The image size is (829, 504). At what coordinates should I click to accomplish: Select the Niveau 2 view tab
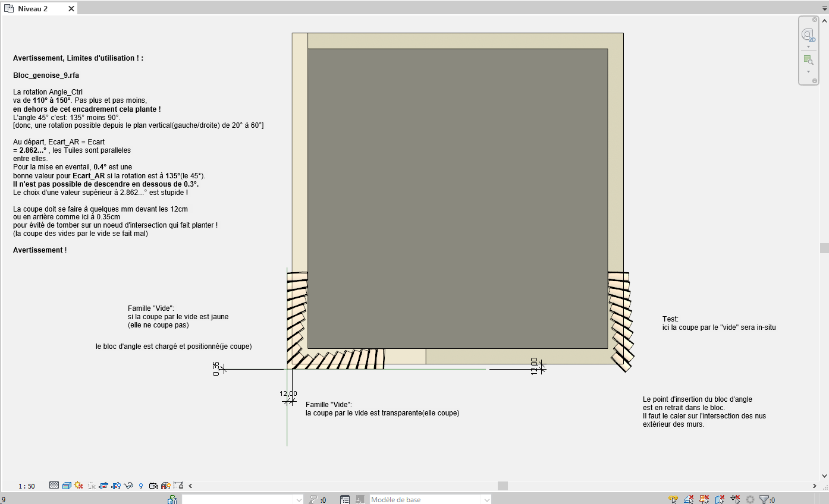tap(33, 9)
